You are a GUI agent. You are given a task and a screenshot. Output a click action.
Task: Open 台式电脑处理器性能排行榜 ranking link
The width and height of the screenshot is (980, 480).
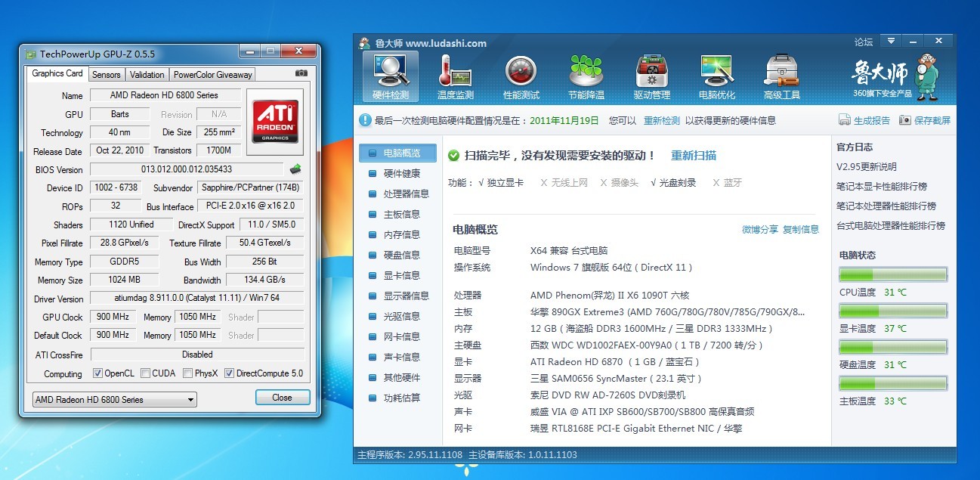click(891, 225)
